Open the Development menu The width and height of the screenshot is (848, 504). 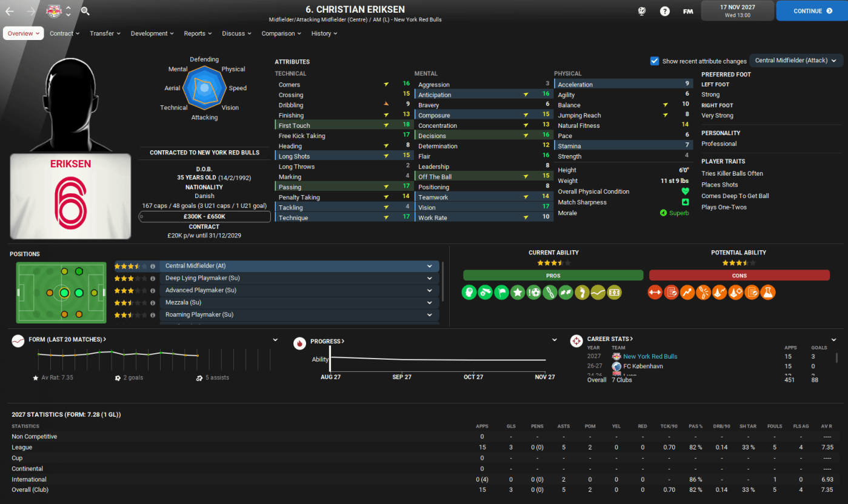152,33
